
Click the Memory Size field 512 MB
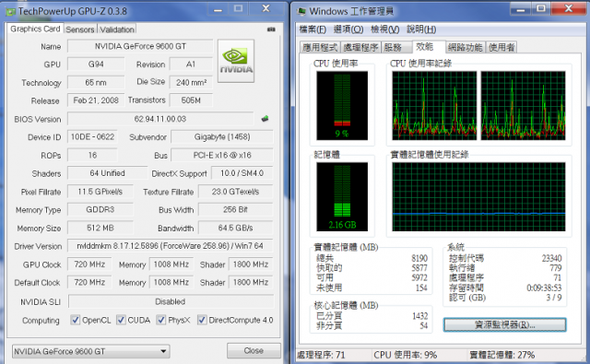coord(100,229)
